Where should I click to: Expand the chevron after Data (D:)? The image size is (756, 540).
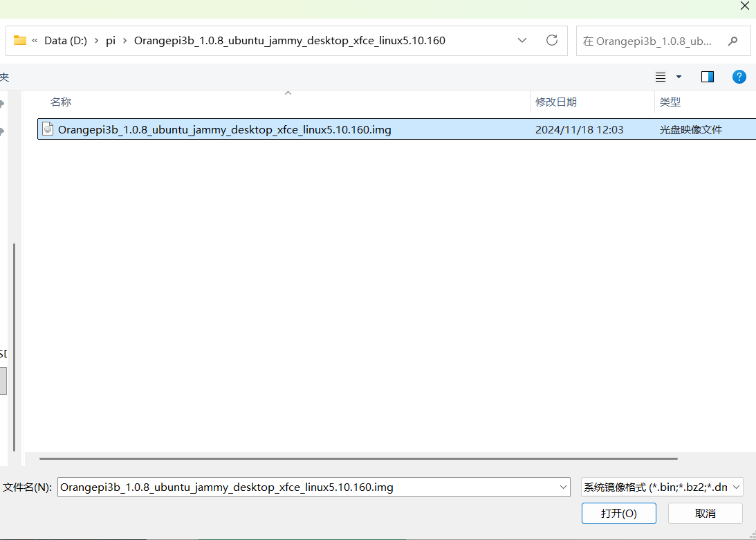(97, 41)
